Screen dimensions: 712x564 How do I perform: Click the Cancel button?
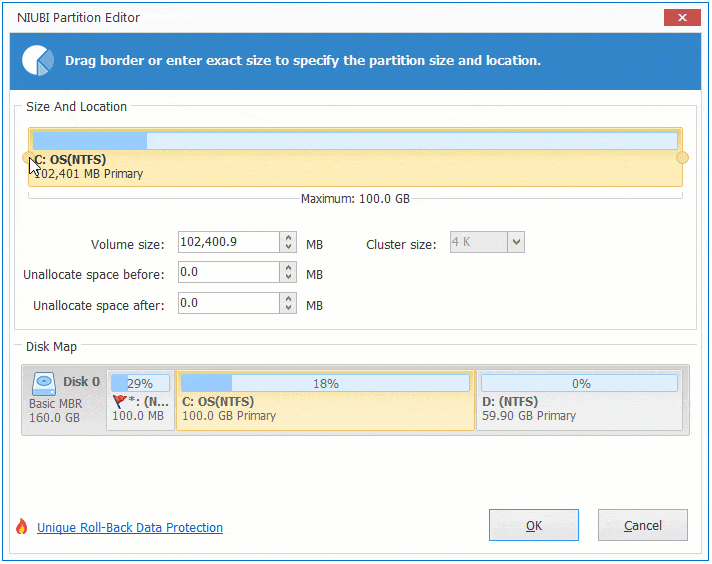643,525
